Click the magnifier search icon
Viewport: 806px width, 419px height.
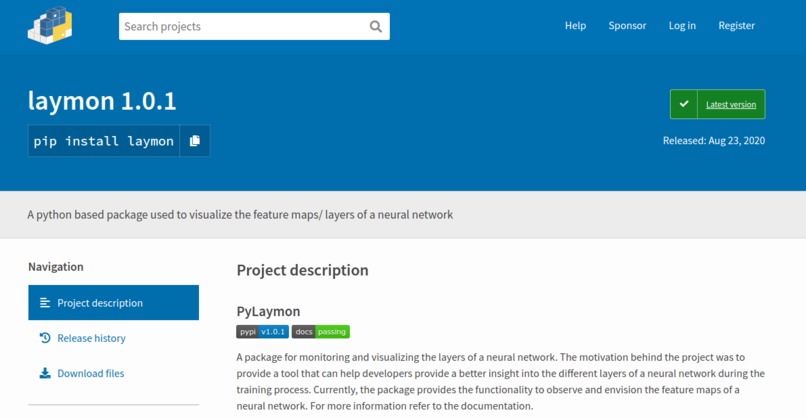[x=376, y=26]
